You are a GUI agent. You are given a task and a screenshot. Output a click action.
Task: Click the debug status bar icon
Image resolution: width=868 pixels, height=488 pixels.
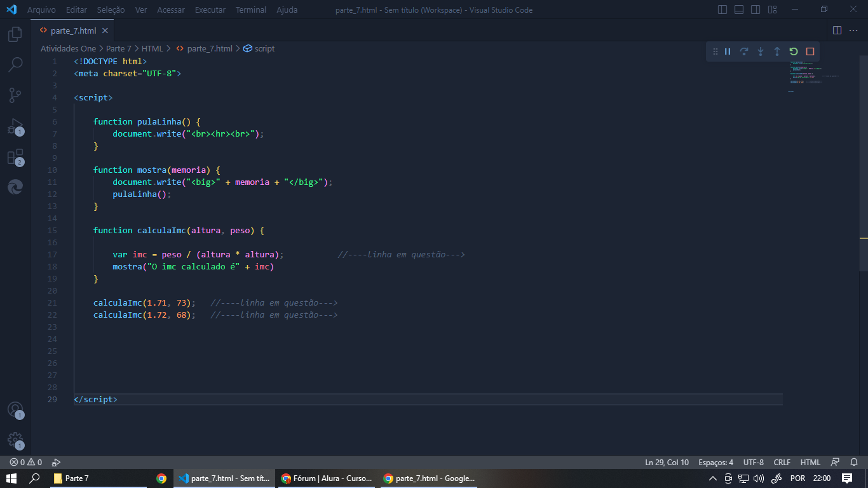[x=56, y=462]
